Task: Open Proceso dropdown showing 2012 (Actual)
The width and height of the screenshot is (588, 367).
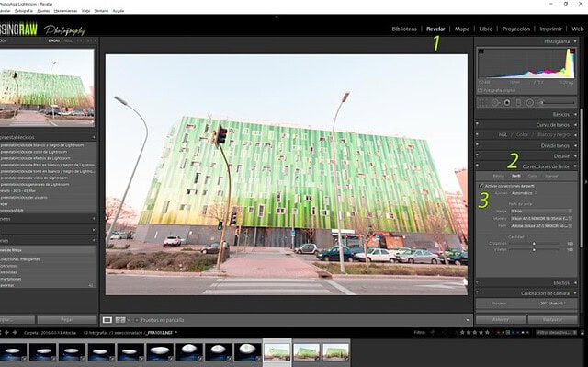Action: pos(553,304)
